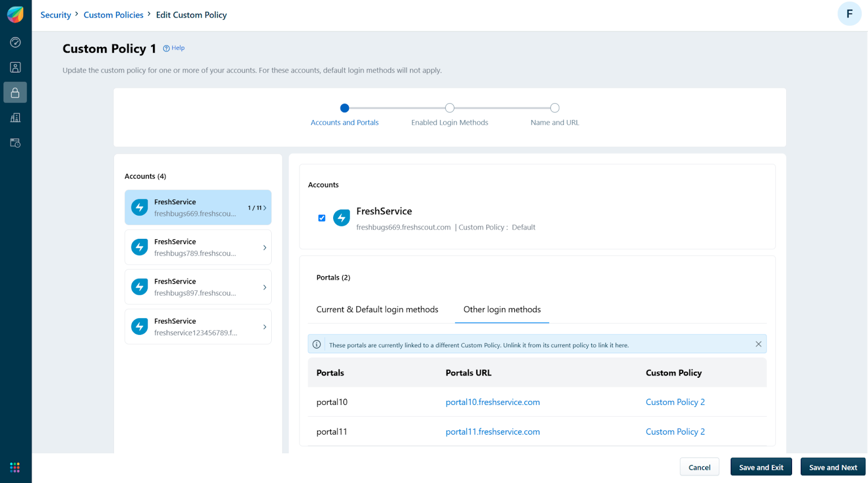This screenshot has height=483, width=868.
Task: Expand the freshservice123456789 account chevron
Action: 265,327
